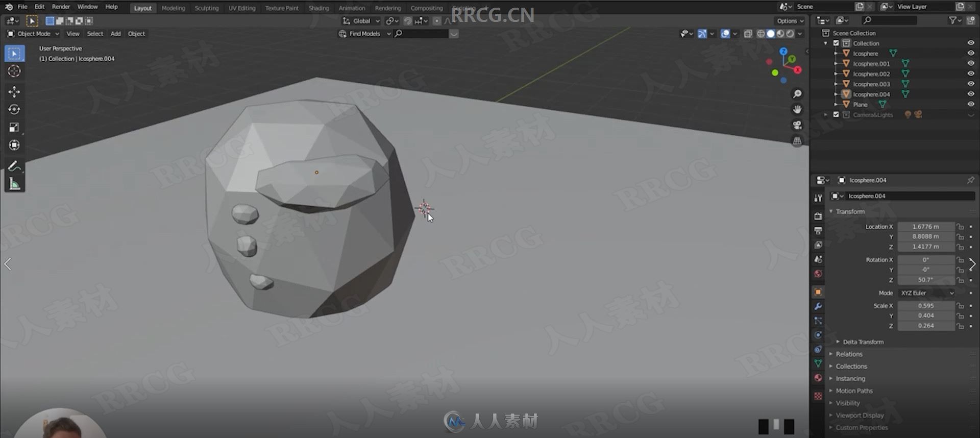Open the Tool properties tab

click(x=818, y=198)
